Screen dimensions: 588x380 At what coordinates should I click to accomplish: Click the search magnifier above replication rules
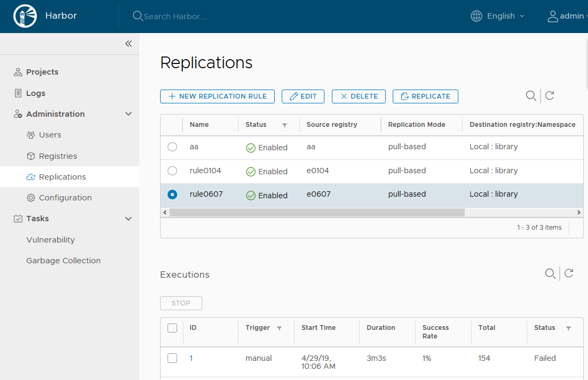pos(530,96)
